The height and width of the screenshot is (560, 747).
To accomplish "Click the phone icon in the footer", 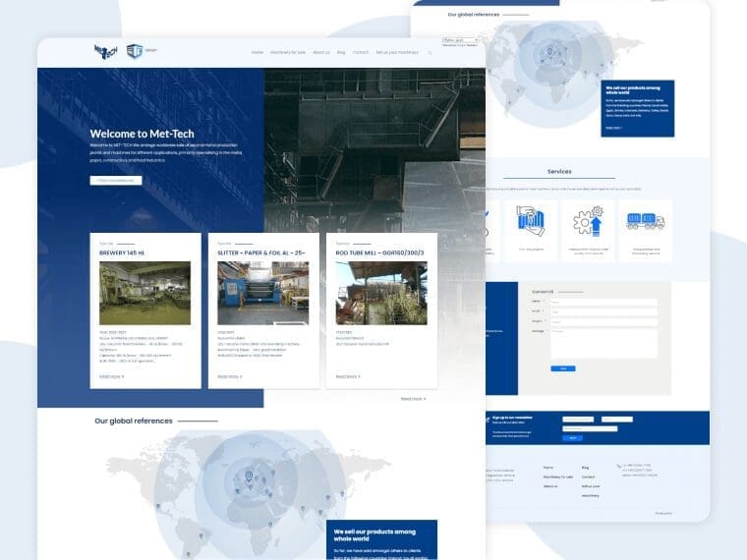I will pos(619,467).
